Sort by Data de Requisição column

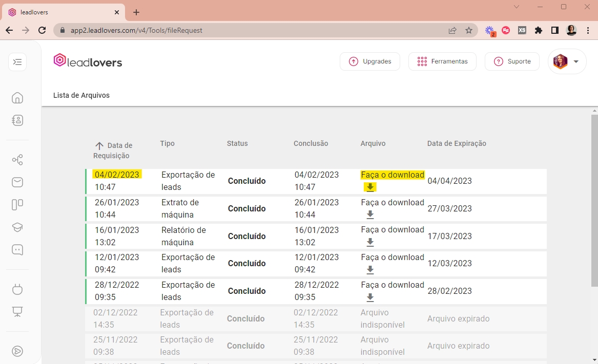tap(113, 151)
